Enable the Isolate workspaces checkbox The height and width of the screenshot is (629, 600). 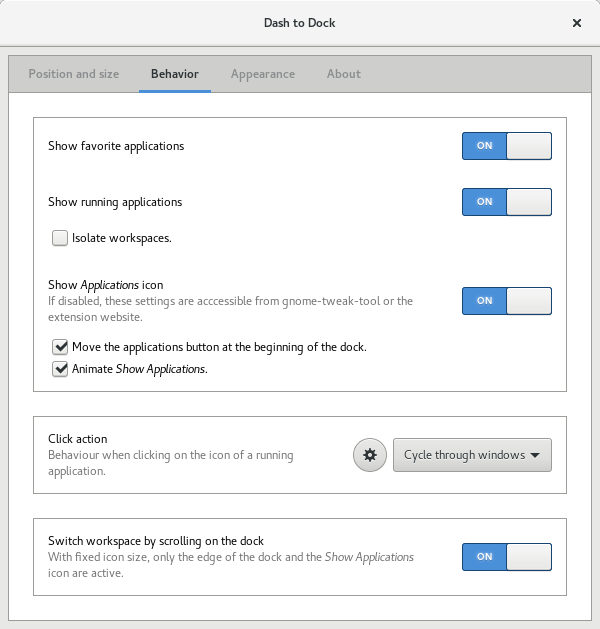click(61, 238)
